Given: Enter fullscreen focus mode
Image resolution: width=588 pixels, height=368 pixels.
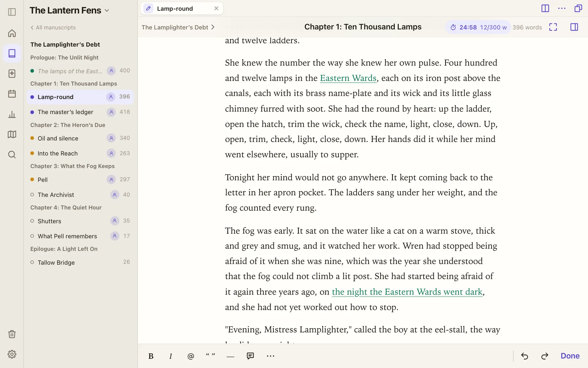Looking at the screenshot, I should (x=553, y=27).
